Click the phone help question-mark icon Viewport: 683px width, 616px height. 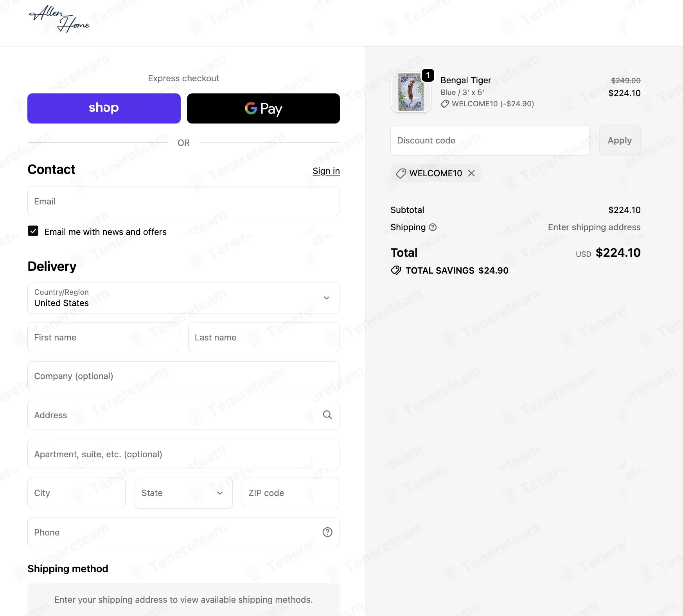pos(327,532)
